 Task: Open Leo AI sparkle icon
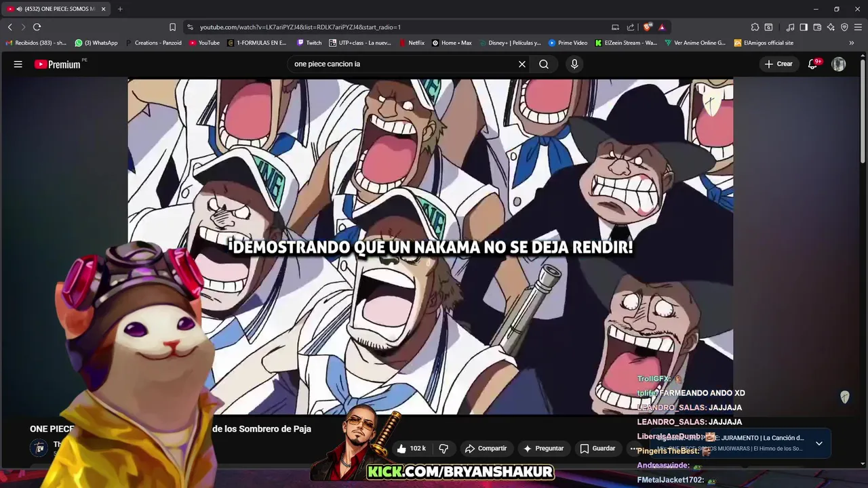point(831,27)
